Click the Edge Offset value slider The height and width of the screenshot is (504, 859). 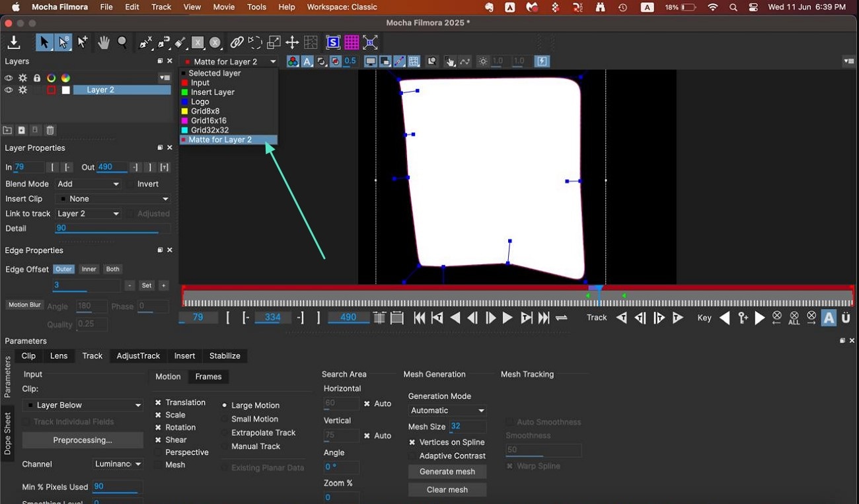pos(86,285)
